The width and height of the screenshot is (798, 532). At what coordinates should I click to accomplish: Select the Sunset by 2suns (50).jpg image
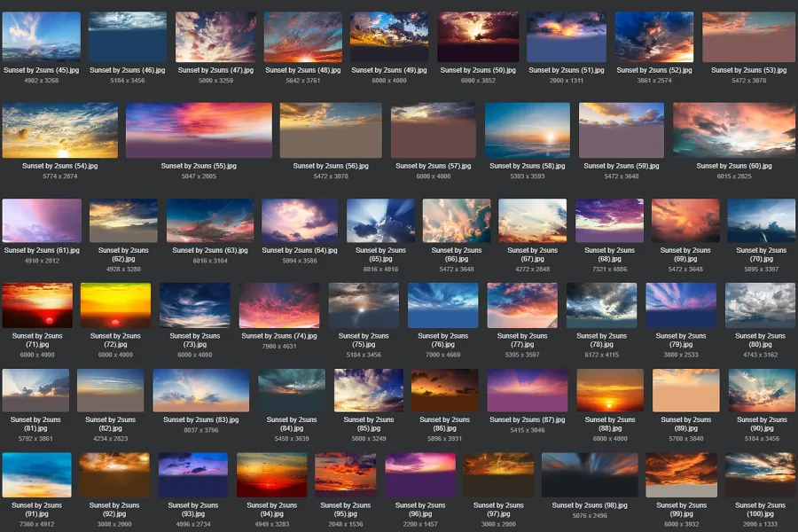tap(478, 36)
